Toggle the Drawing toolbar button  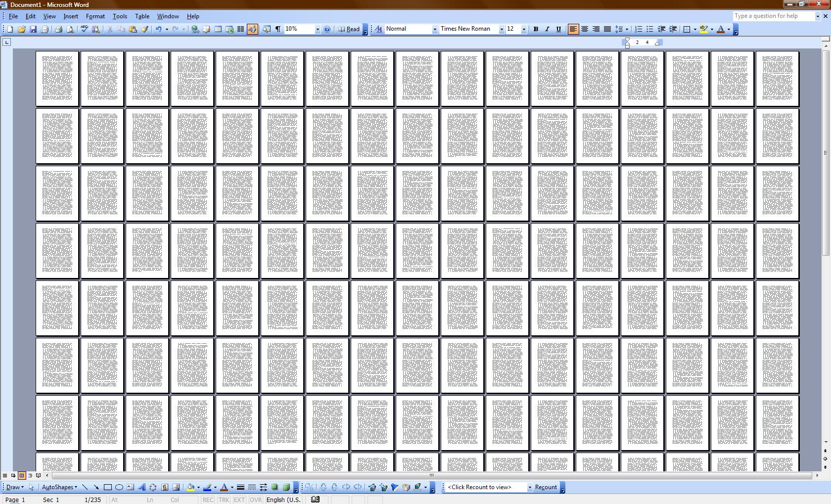pyautogui.click(x=252, y=29)
